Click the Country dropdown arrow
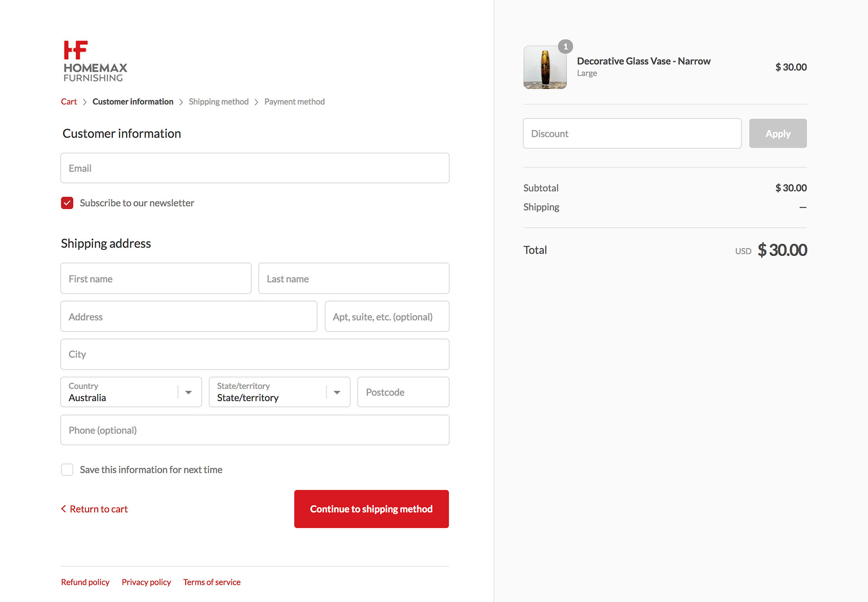The height and width of the screenshot is (602, 868). coord(189,392)
